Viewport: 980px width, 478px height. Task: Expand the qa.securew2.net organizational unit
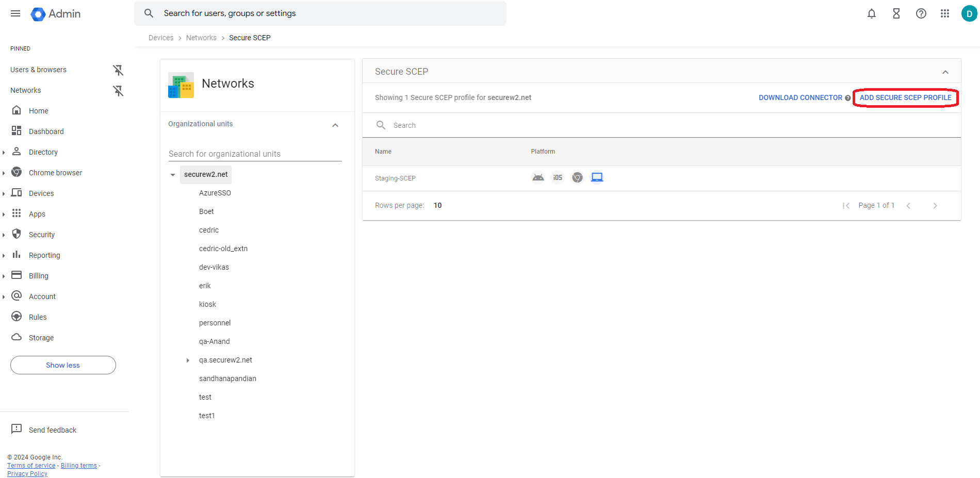click(188, 360)
